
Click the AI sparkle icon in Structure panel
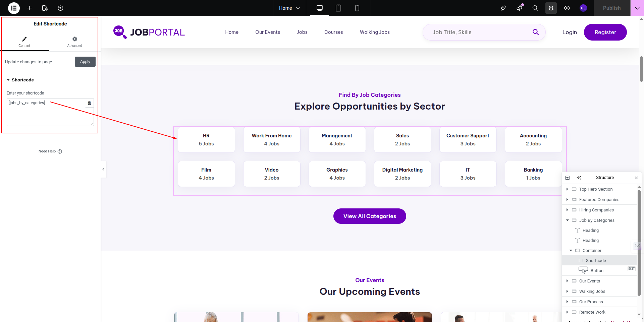(579, 178)
